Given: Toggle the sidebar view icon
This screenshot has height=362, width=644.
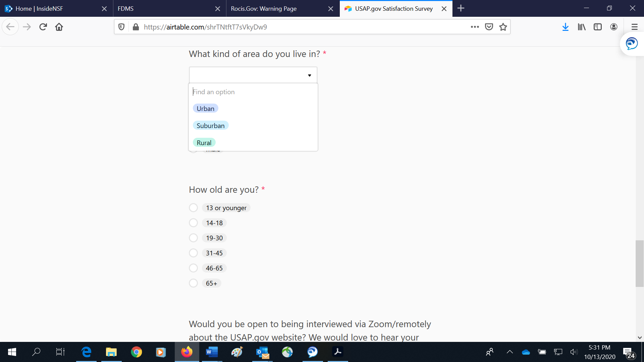Looking at the screenshot, I should point(598,27).
